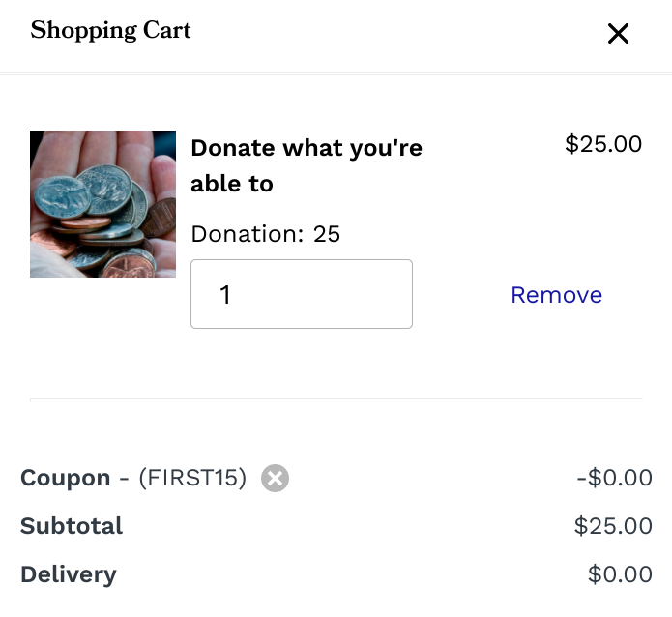Click the Delivery amount $0.00
The width and height of the screenshot is (672, 617).
(x=620, y=574)
